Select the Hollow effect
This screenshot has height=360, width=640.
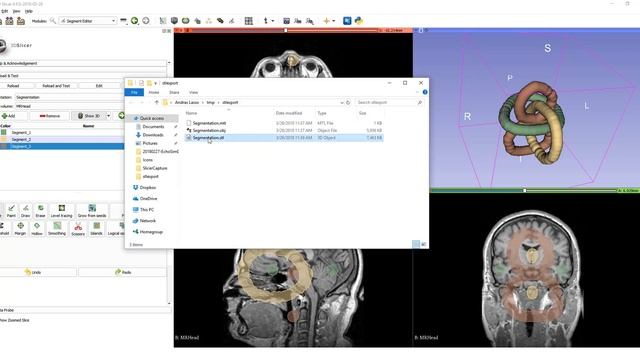click(x=37, y=229)
